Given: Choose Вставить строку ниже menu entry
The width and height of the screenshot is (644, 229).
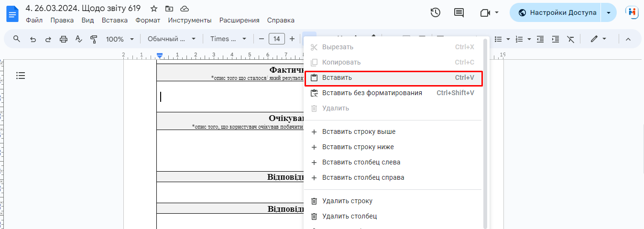Looking at the screenshot, I should (358, 147).
